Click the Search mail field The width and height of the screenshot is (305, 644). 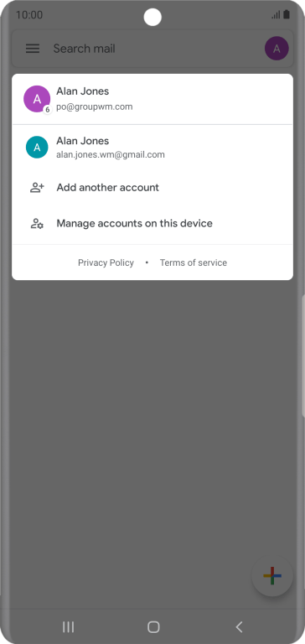click(x=152, y=49)
